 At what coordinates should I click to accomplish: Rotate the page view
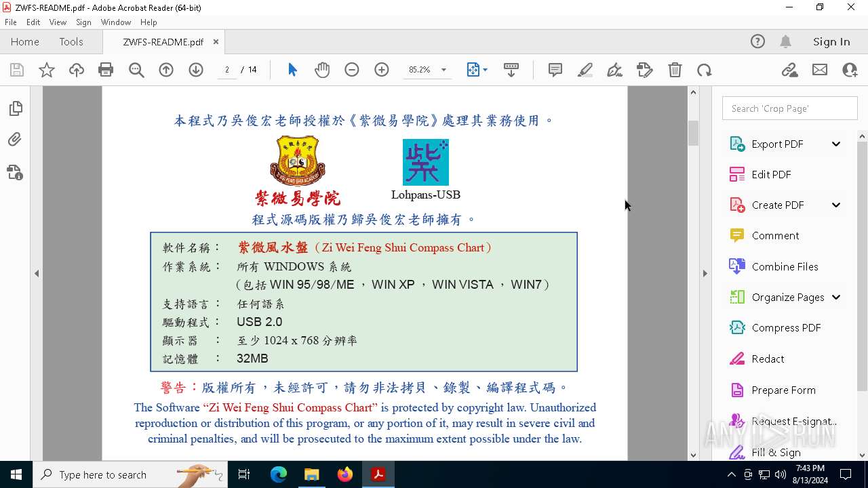tap(705, 70)
